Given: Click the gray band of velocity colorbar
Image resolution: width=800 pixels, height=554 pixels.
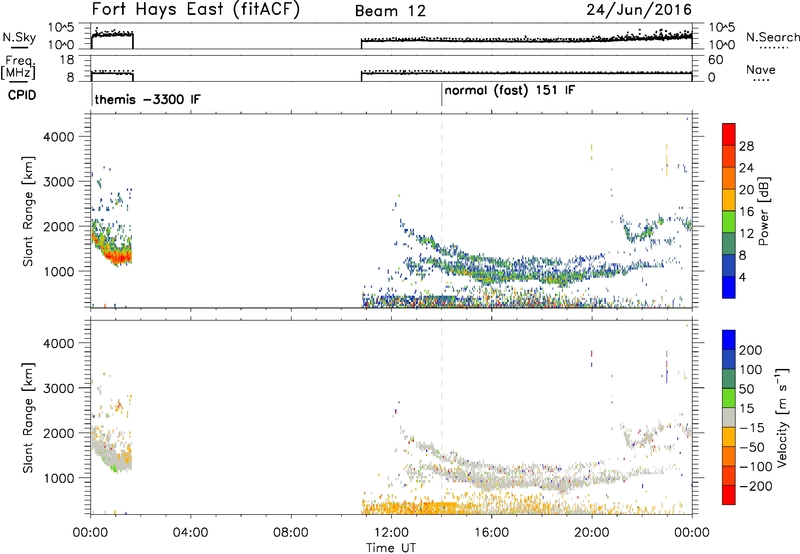Looking at the screenshot, I should (x=729, y=417).
